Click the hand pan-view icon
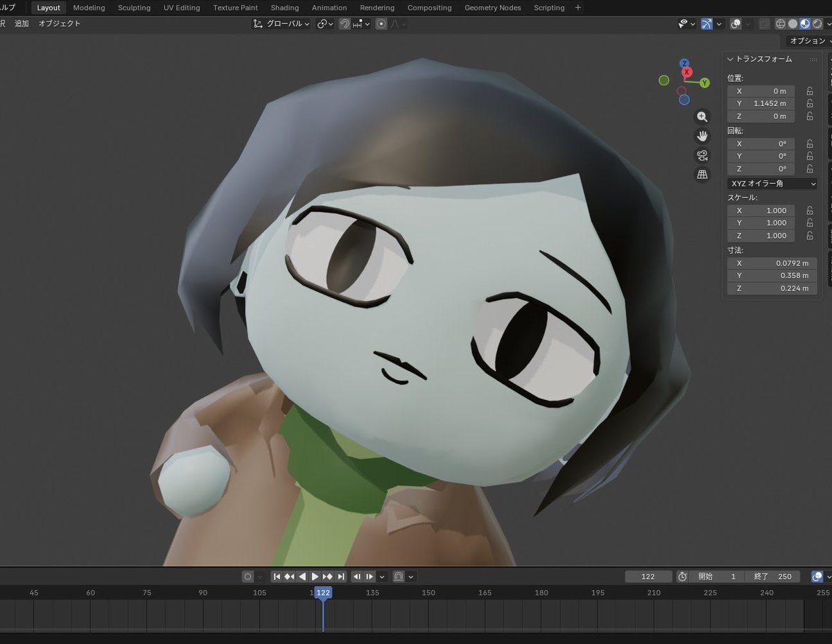The width and height of the screenshot is (832, 644). pos(702,136)
